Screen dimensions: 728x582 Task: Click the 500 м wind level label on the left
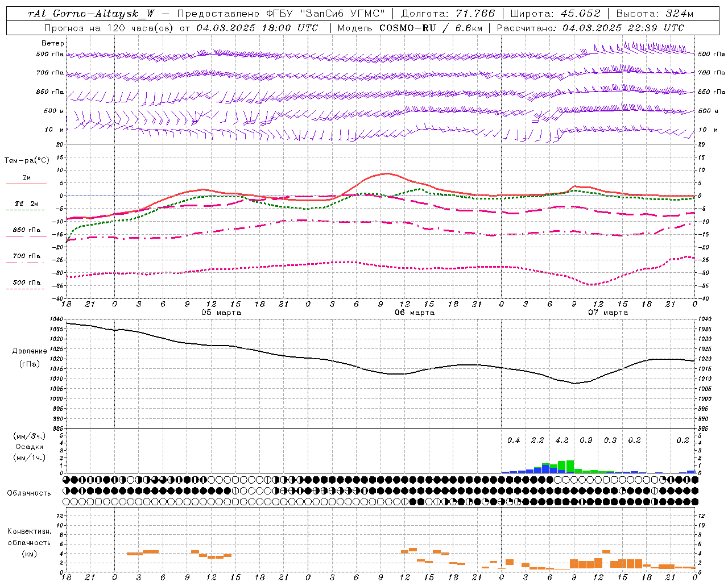click(x=54, y=111)
